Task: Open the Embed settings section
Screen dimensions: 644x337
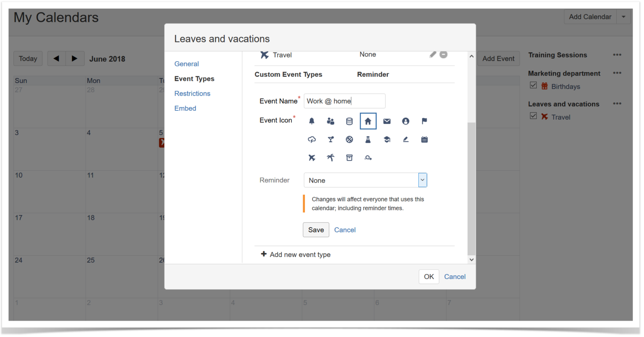Action: point(185,108)
